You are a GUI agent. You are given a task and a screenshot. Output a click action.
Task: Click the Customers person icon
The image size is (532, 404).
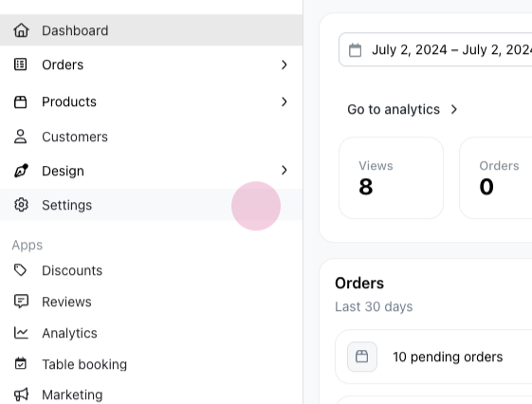coord(20,137)
